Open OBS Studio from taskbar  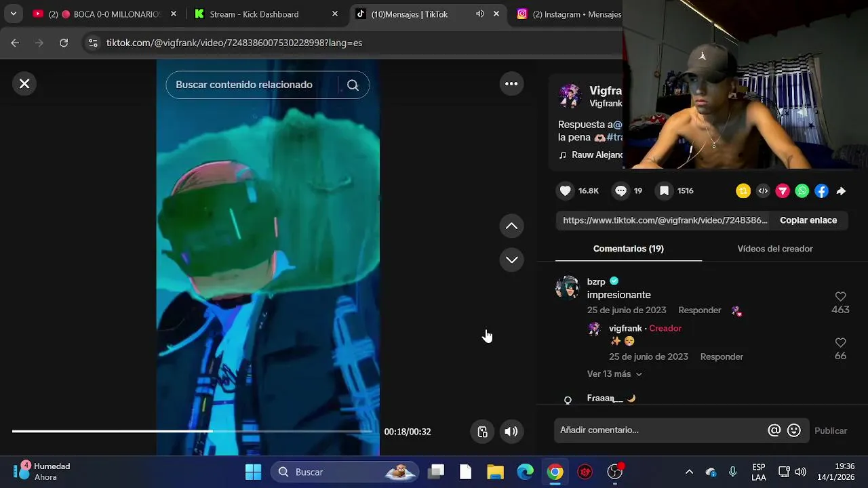615,472
